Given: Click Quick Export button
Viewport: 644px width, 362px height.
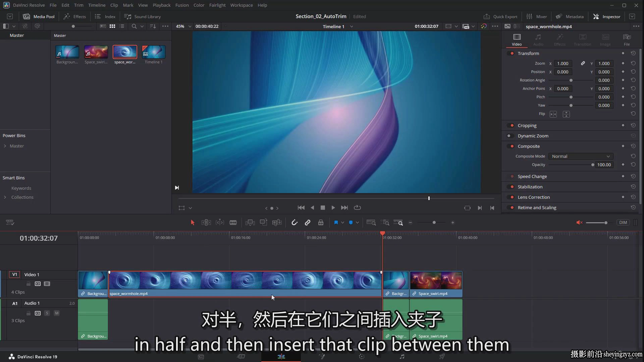Looking at the screenshot, I should [x=500, y=16].
